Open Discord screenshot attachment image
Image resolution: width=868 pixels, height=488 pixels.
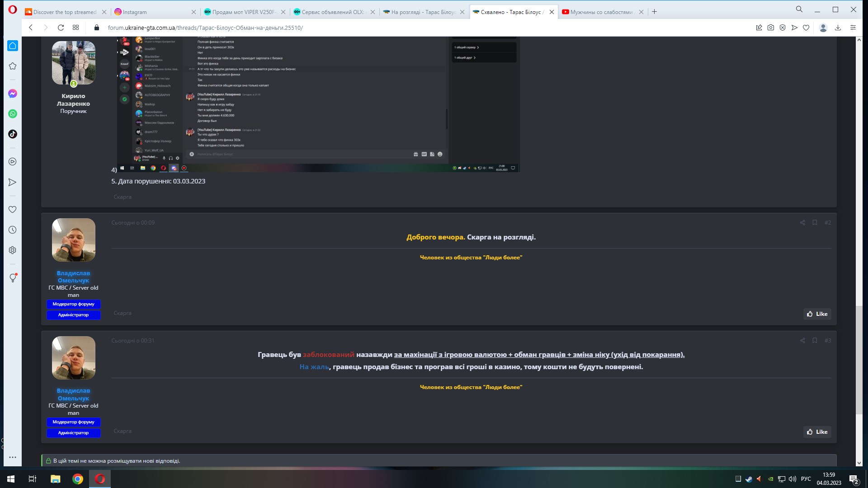[318, 104]
